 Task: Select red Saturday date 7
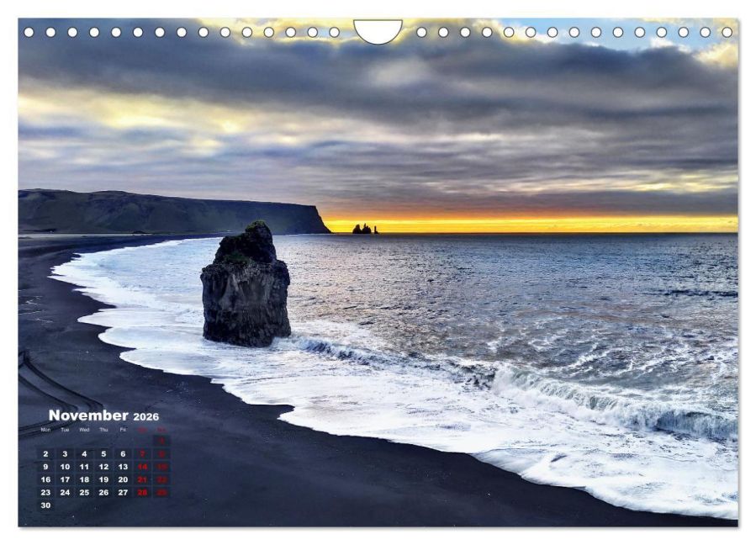[142, 454]
